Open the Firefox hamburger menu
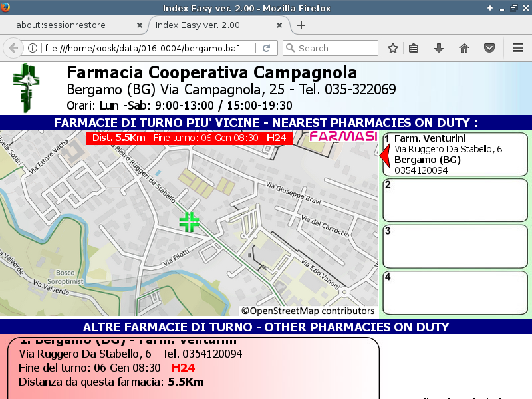Image resolution: width=532 pixels, height=399 pixels. 518,48
